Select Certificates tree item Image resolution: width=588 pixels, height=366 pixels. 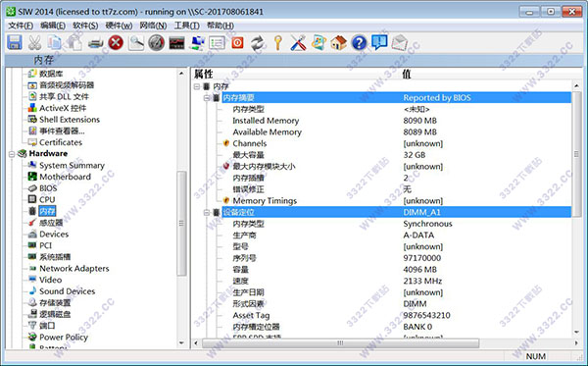(61, 142)
